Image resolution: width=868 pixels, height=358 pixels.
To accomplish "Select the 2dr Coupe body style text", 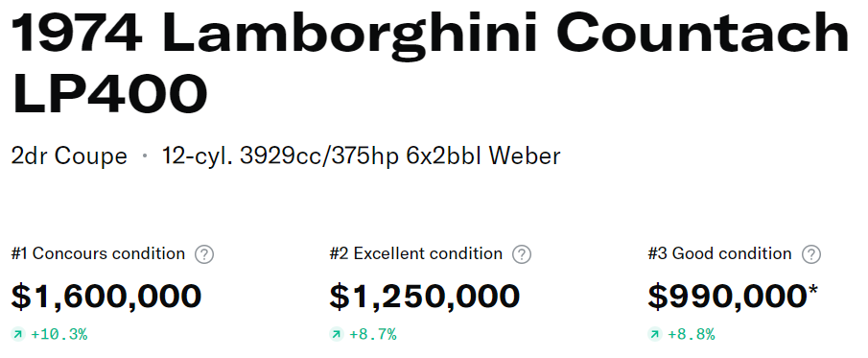I will click(x=69, y=156).
